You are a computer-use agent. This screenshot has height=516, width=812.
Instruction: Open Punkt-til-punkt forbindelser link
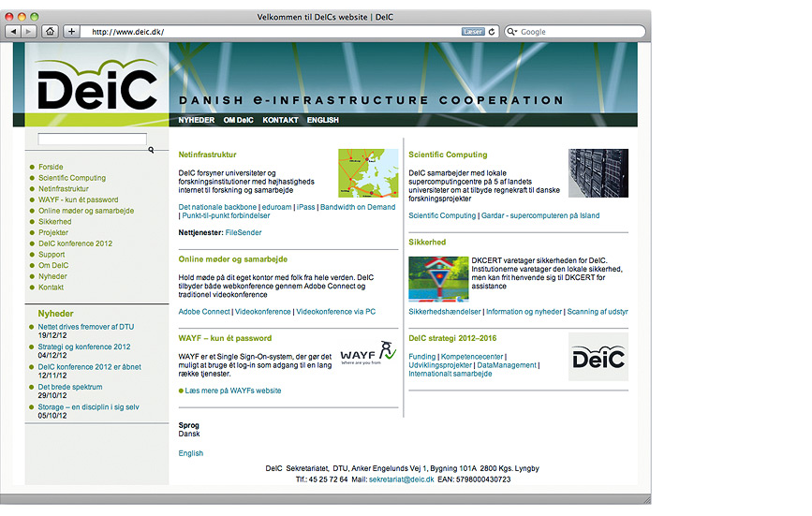click(226, 215)
